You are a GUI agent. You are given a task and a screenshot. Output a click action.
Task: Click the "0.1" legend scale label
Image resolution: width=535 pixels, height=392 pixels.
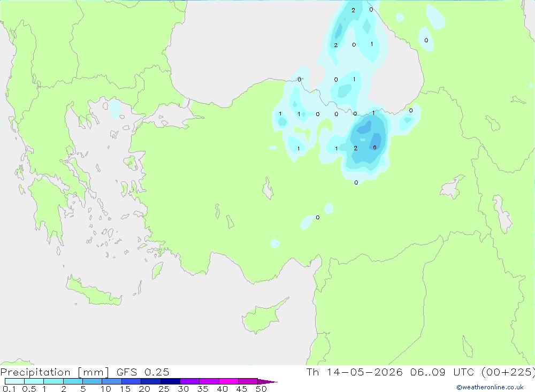pyautogui.click(x=9, y=389)
